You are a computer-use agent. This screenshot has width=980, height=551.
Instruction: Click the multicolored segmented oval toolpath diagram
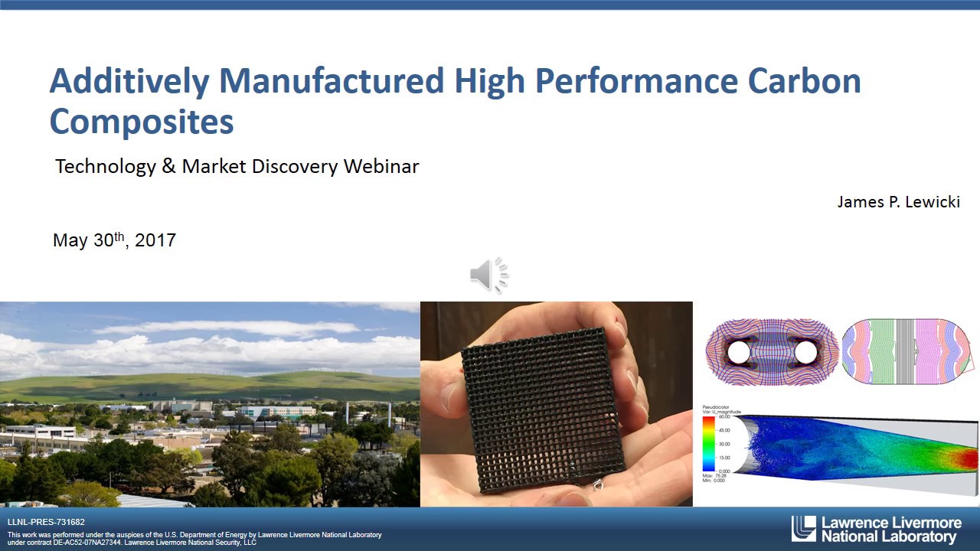coord(906,352)
